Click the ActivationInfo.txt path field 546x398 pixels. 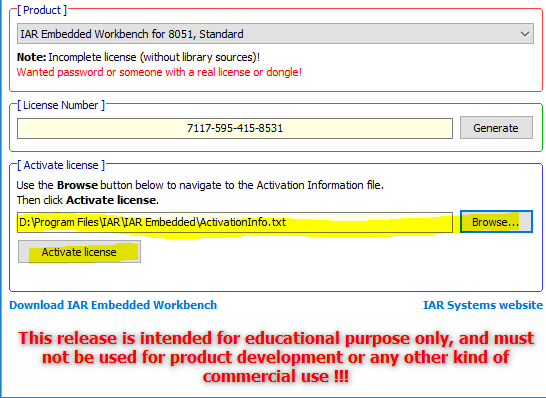[235, 222]
